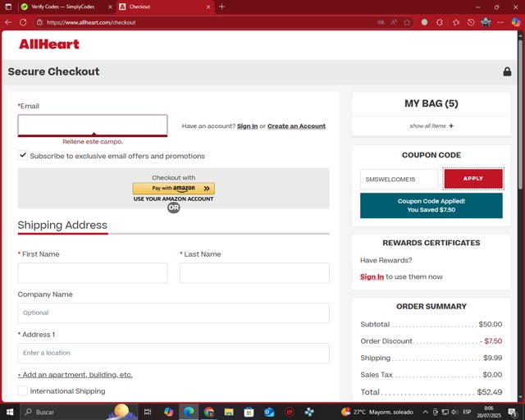Click the Create an Account link

tap(296, 126)
